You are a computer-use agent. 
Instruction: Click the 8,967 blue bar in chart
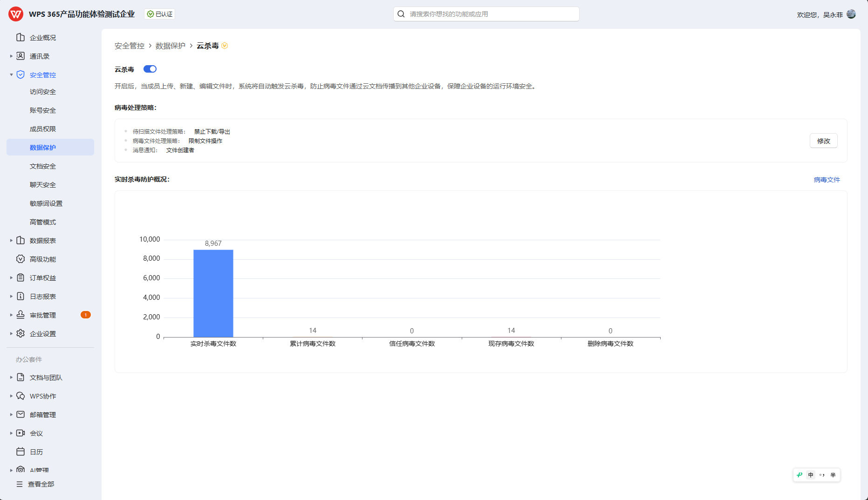click(213, 293)
